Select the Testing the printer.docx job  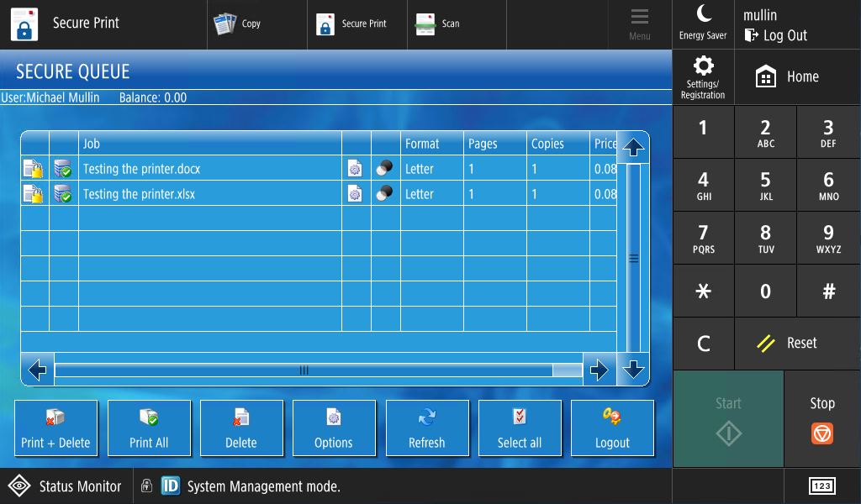(141, 169)
